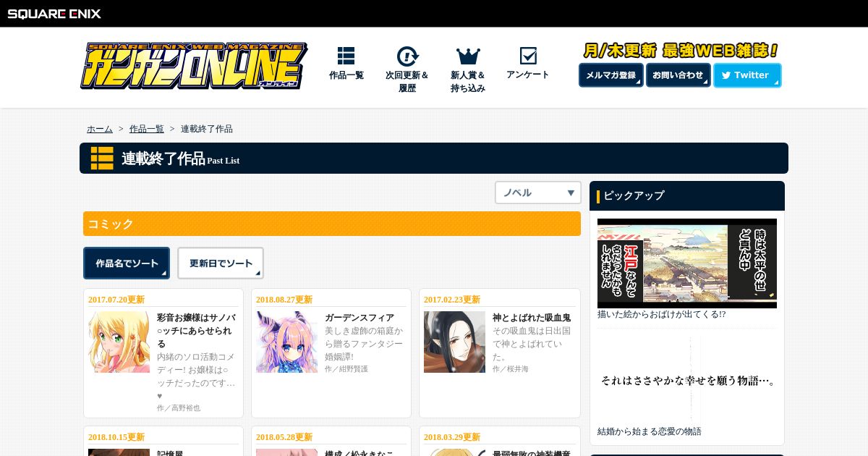Open the 神とよばれた吸血鬼 title link
Screen dimensions: 868x456
point(532,318)
